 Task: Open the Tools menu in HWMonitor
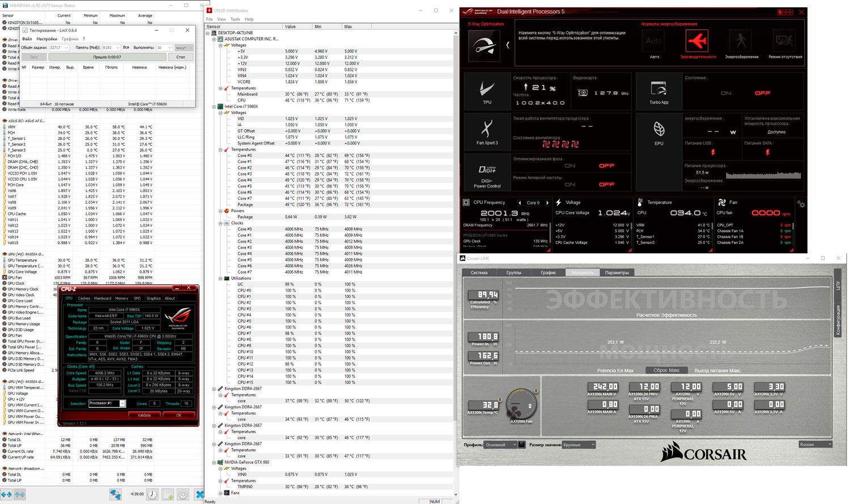click(x=235, y=19)
